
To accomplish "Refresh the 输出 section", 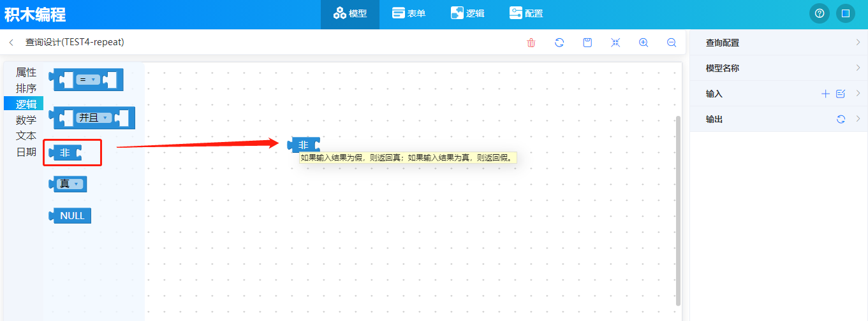I will 841,119.
